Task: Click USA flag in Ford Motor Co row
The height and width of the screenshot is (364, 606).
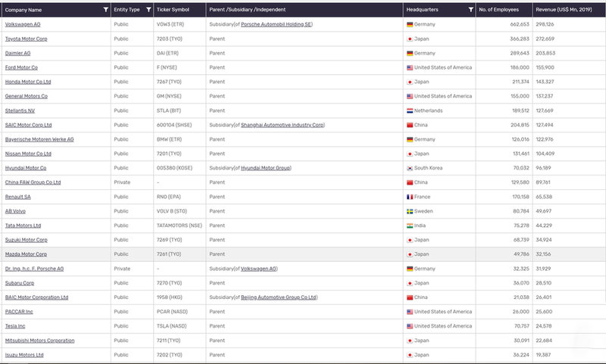Action: [410, 67]
